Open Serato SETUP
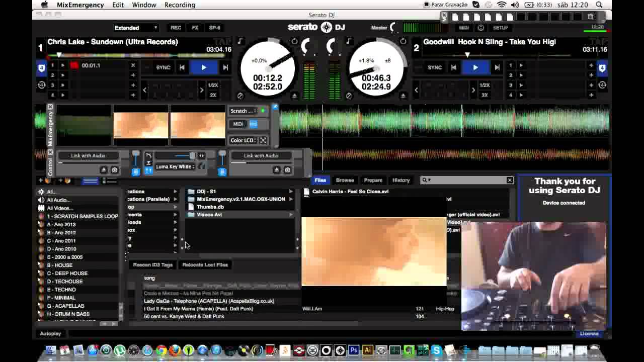The width and height of the screenshot is (644, 362). [x=500, y=28]
